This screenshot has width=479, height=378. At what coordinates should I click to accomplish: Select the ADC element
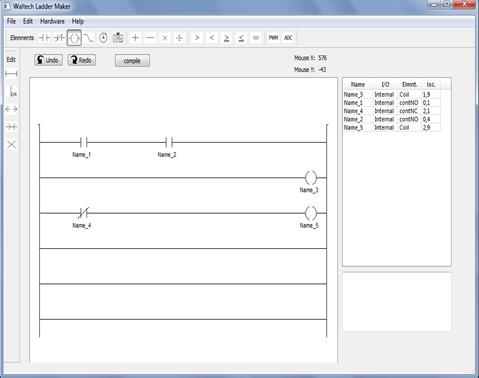288,38
